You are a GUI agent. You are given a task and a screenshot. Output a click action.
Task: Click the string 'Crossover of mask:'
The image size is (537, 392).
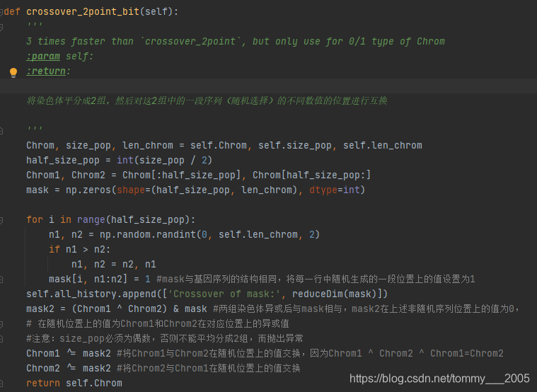click(x=224, y=294)
